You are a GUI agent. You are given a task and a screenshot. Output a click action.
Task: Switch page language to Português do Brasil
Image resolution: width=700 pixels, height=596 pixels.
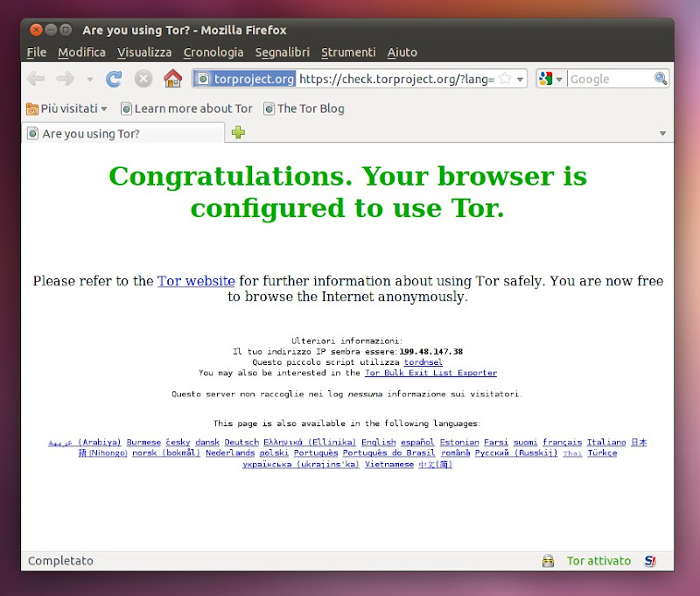[388, 453]
